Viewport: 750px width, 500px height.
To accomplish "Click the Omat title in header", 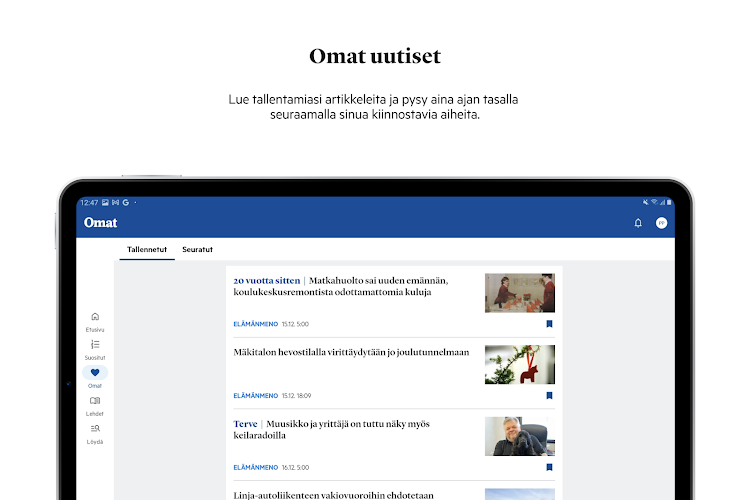I will (100, 223).
